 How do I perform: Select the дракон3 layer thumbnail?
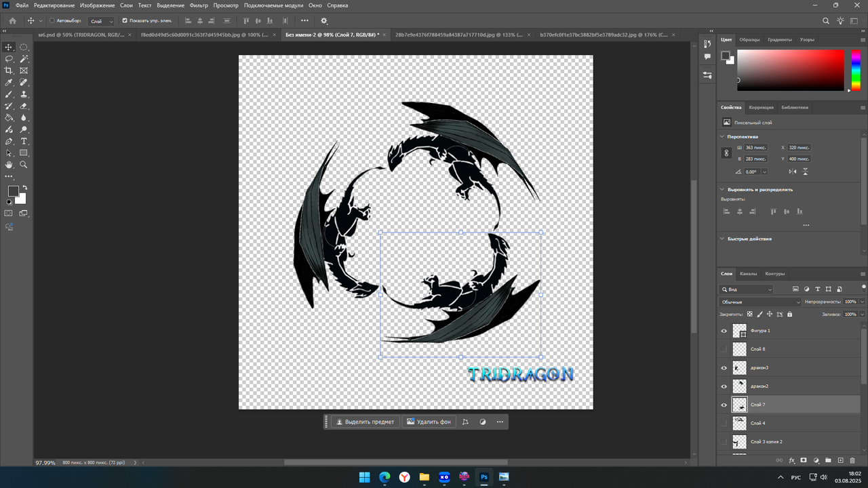pos(739,368)
